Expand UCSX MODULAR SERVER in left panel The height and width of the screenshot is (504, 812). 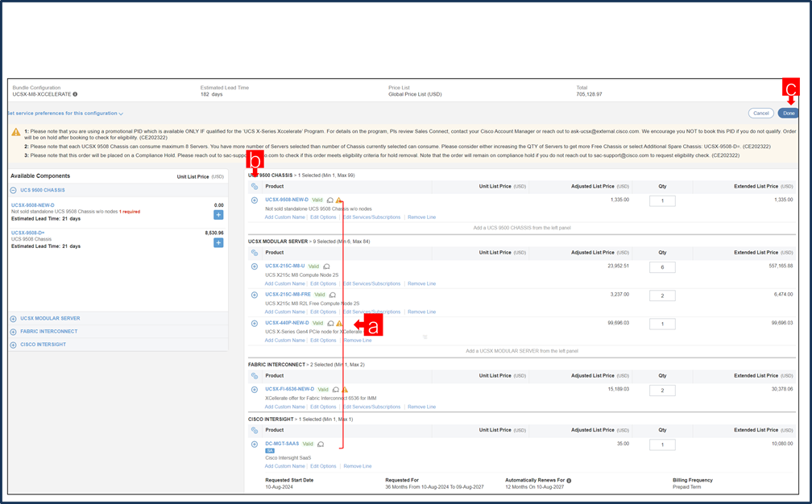coord(14,319)
